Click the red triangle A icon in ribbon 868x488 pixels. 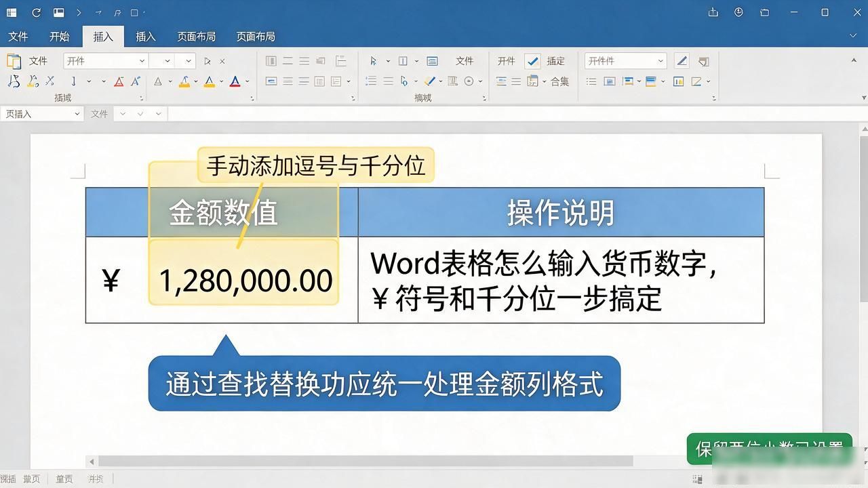click(x=119, y=81)
